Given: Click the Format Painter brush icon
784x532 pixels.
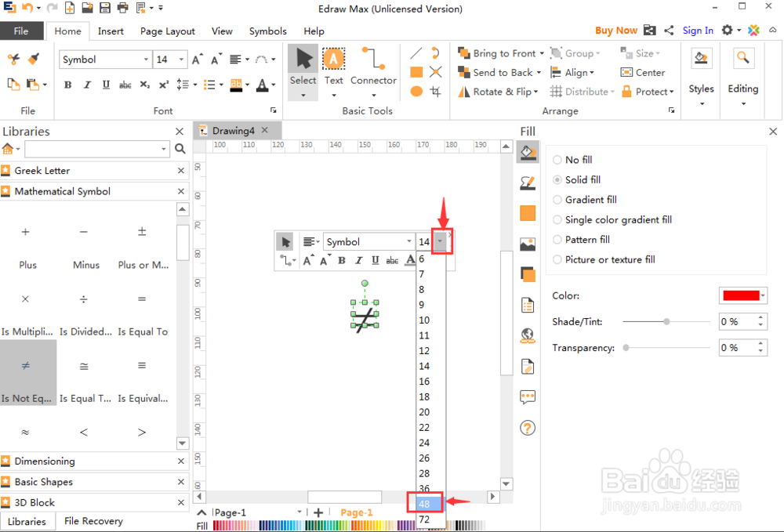Looking at the screenshot, I should [34, 60].
